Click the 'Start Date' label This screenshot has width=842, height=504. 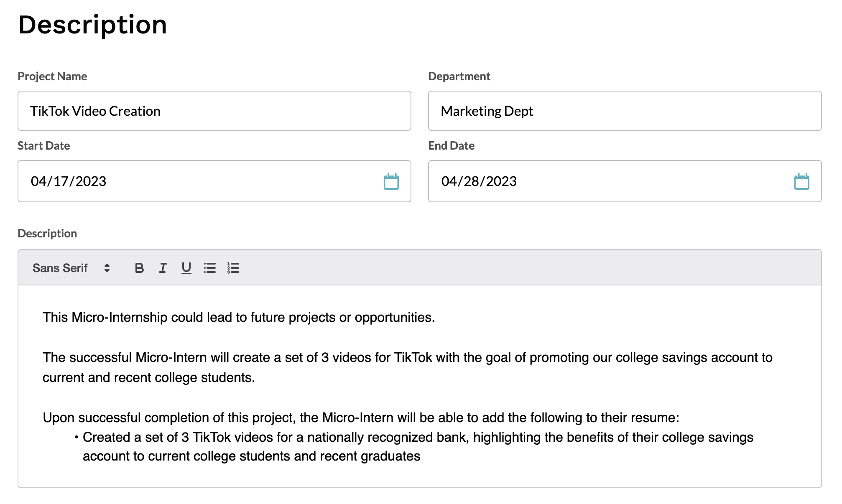coord(44,146)
